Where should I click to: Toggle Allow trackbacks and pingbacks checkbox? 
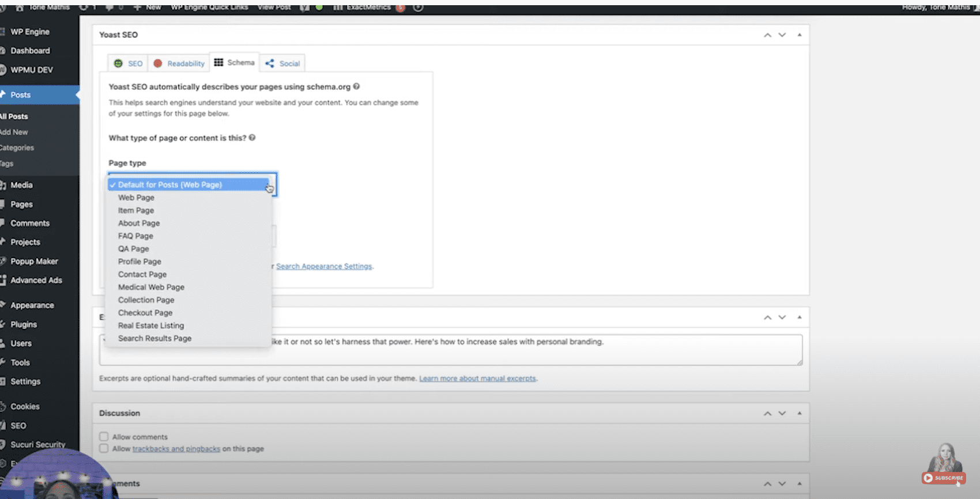click(x=104, y=448)
